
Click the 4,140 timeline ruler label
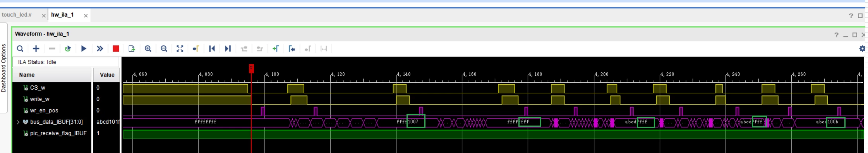(404, 74)
